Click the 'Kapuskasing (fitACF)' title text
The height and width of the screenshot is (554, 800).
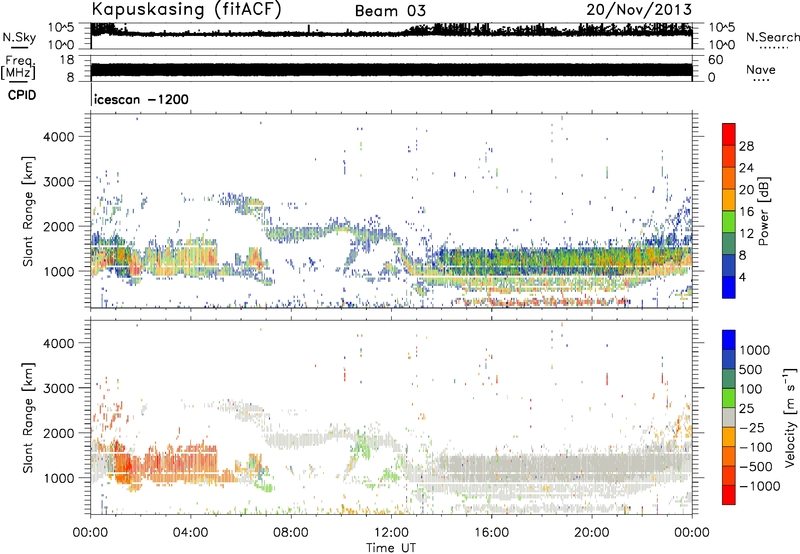[186, 9]
